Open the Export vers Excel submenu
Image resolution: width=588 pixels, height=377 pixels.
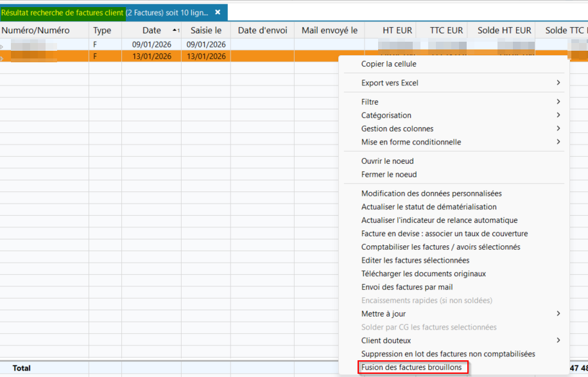pyautogui.click(x=390, y=83)
